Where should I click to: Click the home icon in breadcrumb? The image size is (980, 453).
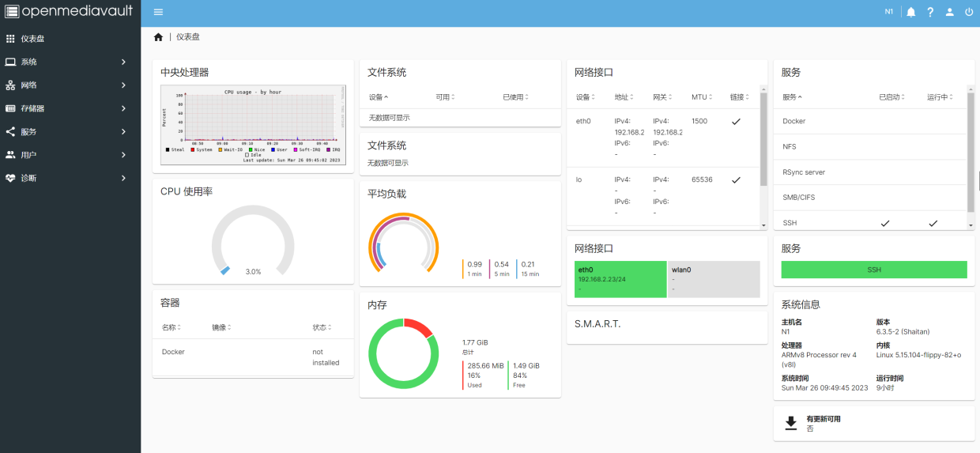158,37
